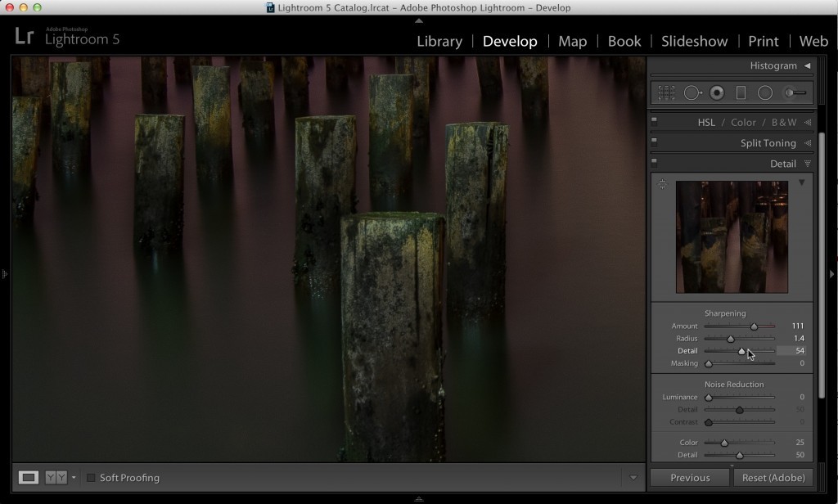The width and height of the screenshot is (838, 504).
Task: Switch to the Slideshow module
Action: tap(694, 41)
